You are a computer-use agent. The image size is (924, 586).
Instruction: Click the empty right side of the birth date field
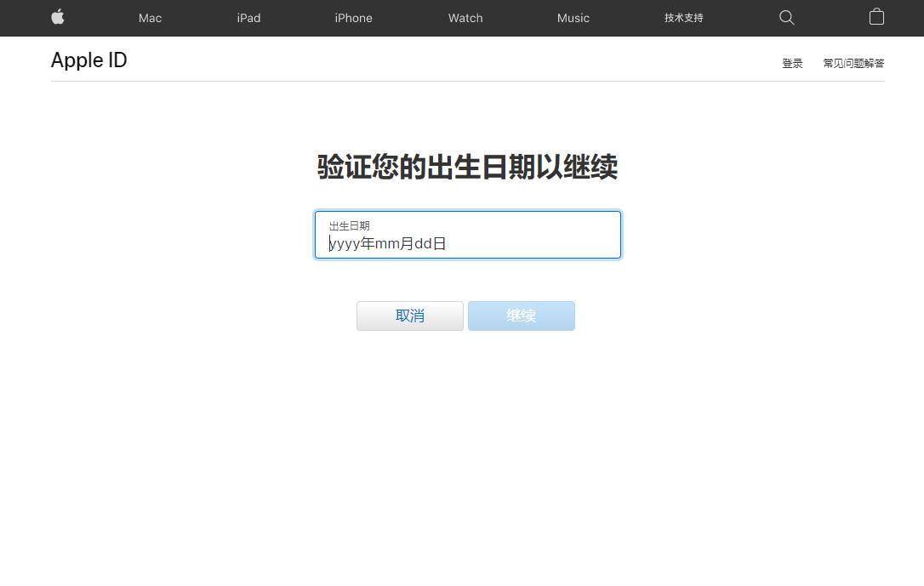545,243
